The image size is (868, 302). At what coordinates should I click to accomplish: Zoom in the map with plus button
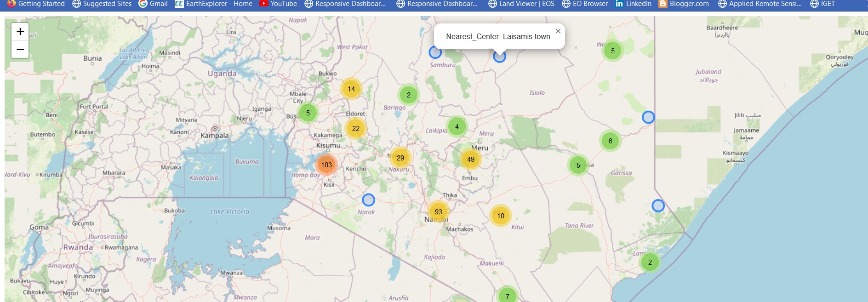click(20, 32)
